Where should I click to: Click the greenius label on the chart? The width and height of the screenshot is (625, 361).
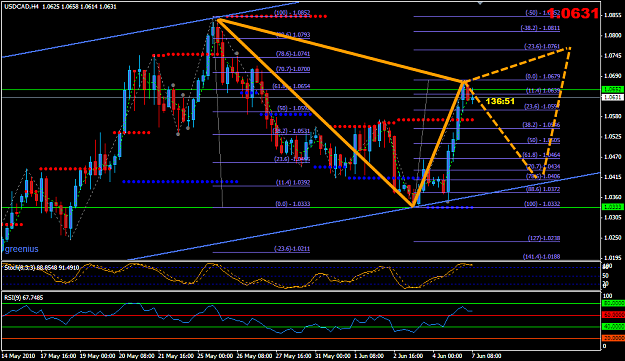pos(22,249)
